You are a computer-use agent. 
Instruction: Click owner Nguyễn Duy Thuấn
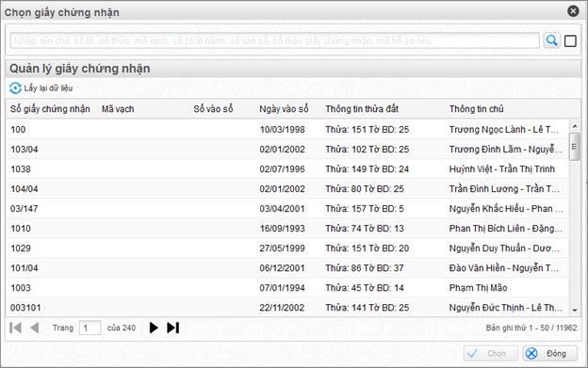487,248
